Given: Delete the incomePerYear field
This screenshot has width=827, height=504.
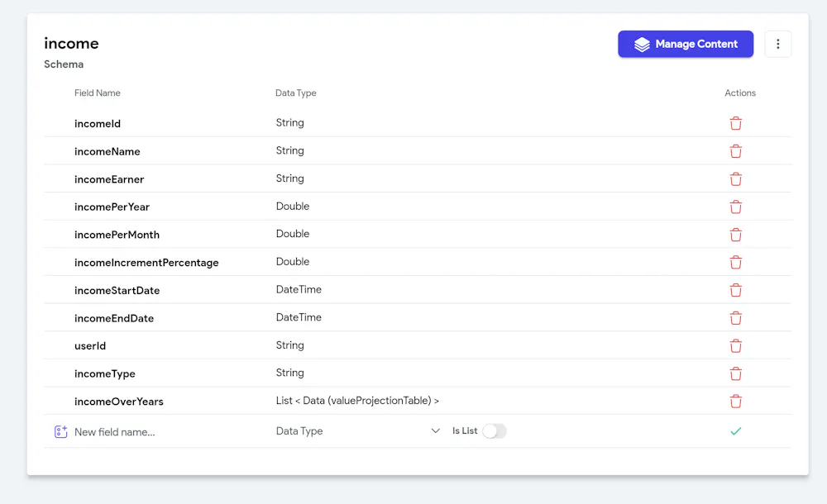Looking at the screenshot, I should (x=735, y=207).
